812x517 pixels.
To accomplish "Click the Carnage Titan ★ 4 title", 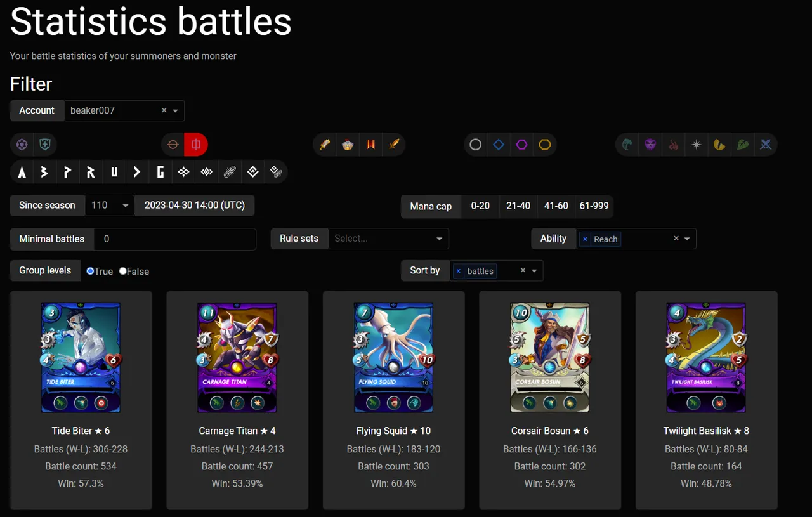I will [237, 431].
